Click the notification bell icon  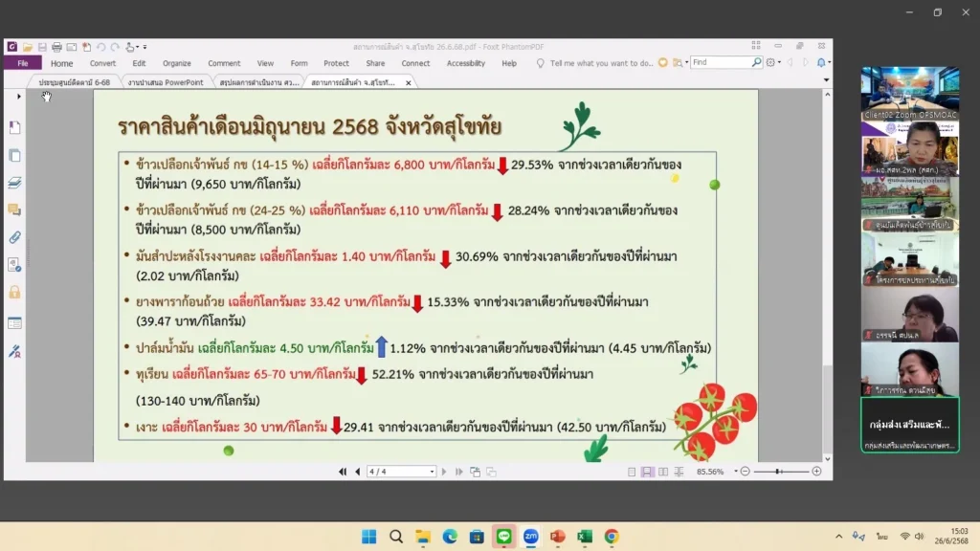point(821,62)
